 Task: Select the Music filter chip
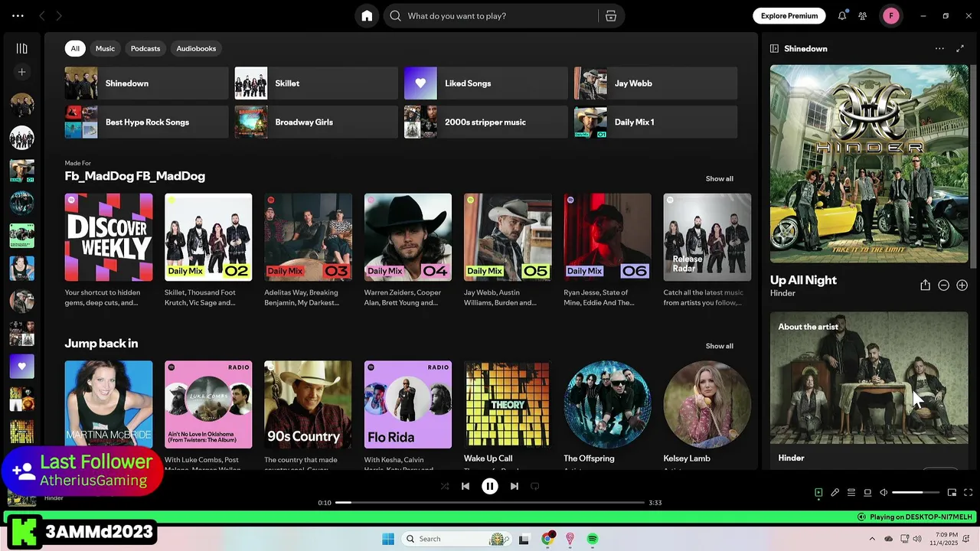click(x=105, y=48)
